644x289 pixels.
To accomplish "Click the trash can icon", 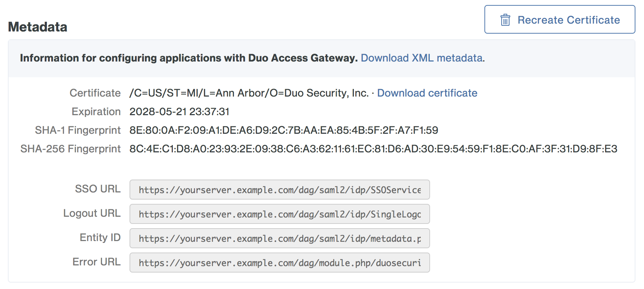I will point(505,20).
